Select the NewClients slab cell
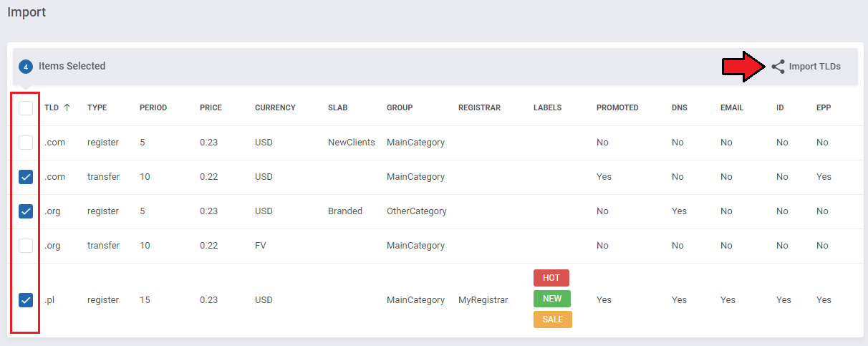The width and height of the screenshot is (868, 346). point(352,143)
